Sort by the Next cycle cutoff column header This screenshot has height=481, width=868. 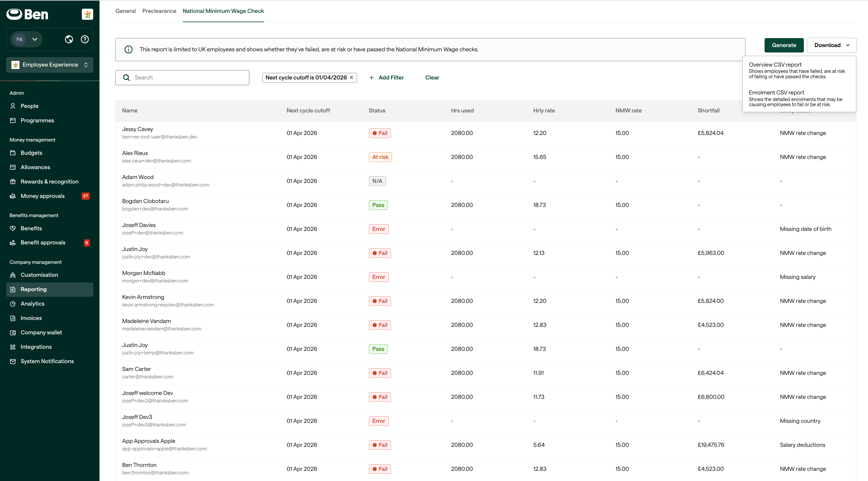(308, 111)
